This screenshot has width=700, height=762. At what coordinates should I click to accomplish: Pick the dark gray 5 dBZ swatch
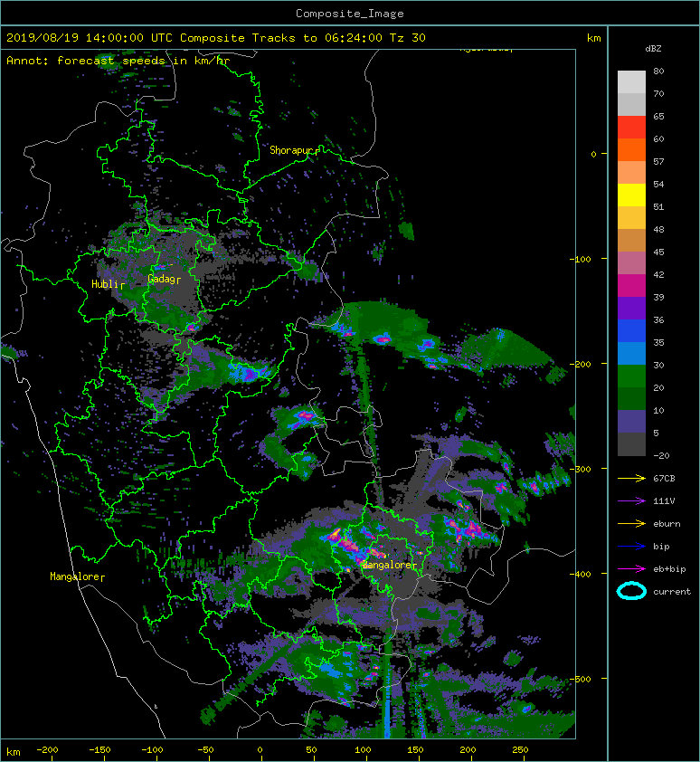(631, 443)
